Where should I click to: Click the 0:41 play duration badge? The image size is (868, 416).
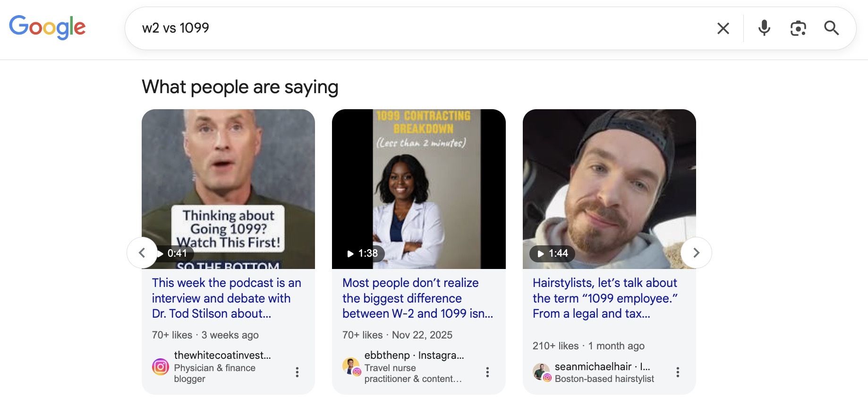tap(174, 253)
